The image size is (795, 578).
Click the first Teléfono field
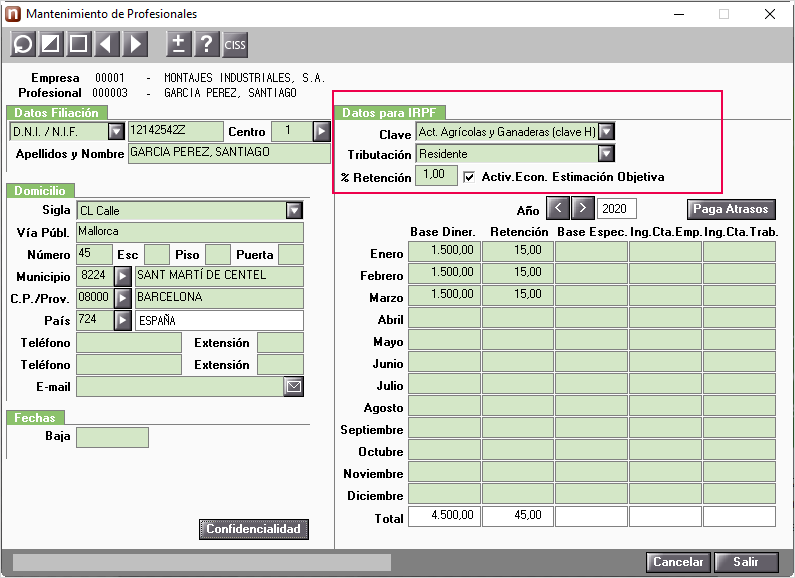pos(129,342)
